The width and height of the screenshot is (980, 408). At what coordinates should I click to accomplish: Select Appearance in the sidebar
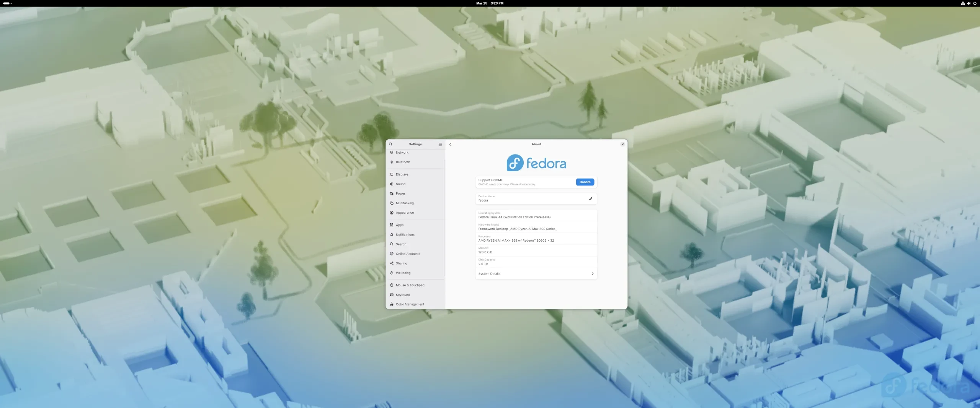pyautogui.click(x=405, y=213)
